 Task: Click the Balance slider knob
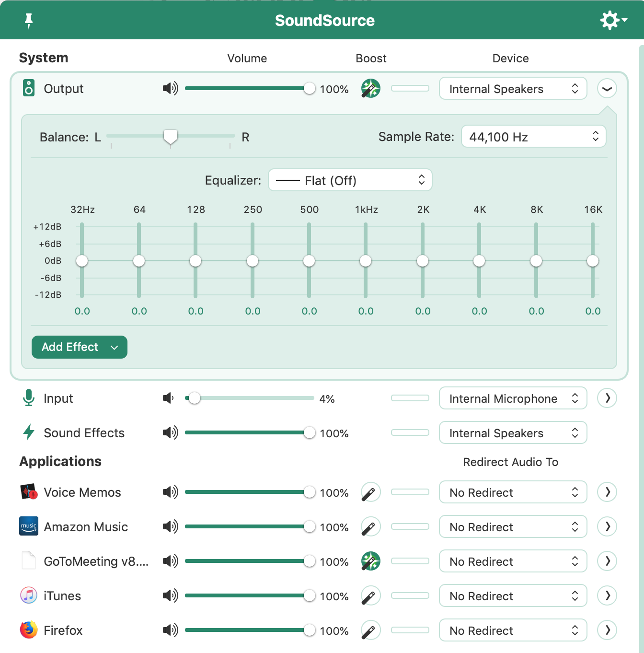click(171, 137)
